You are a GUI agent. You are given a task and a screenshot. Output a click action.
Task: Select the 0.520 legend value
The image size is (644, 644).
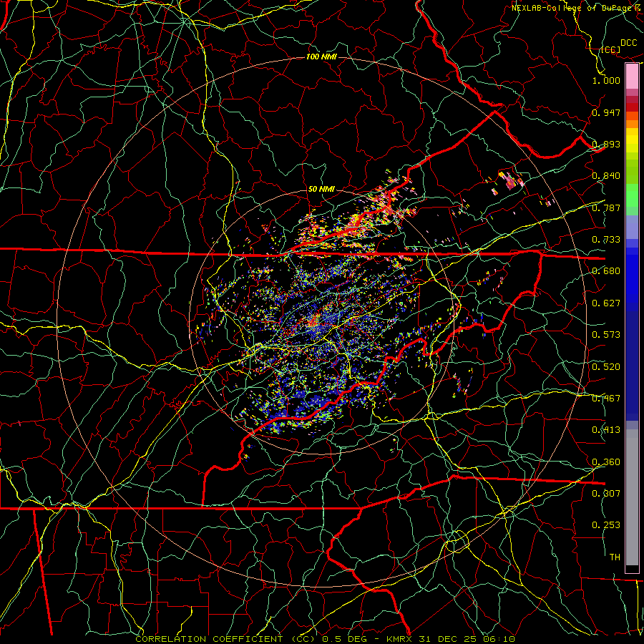606,367
